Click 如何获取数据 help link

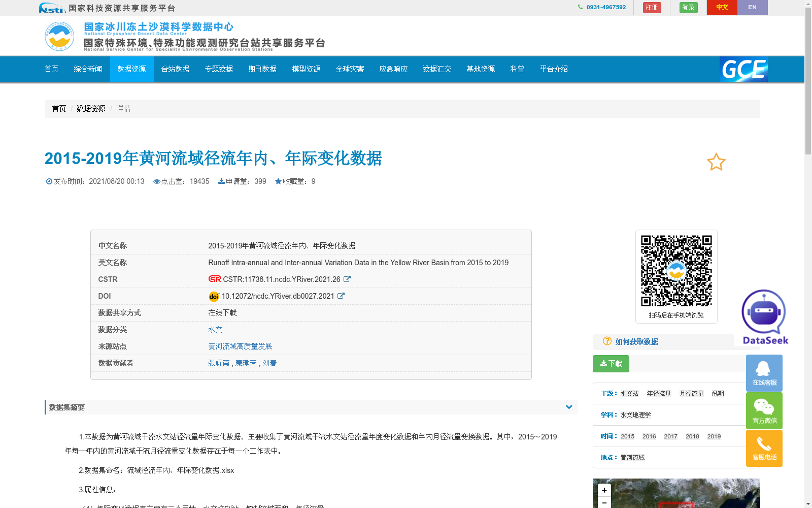coord(636,342)
